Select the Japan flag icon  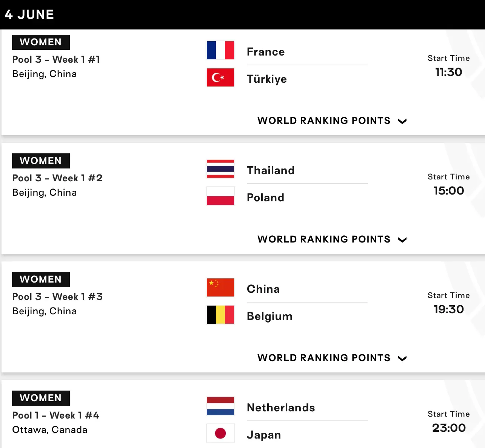220,433
